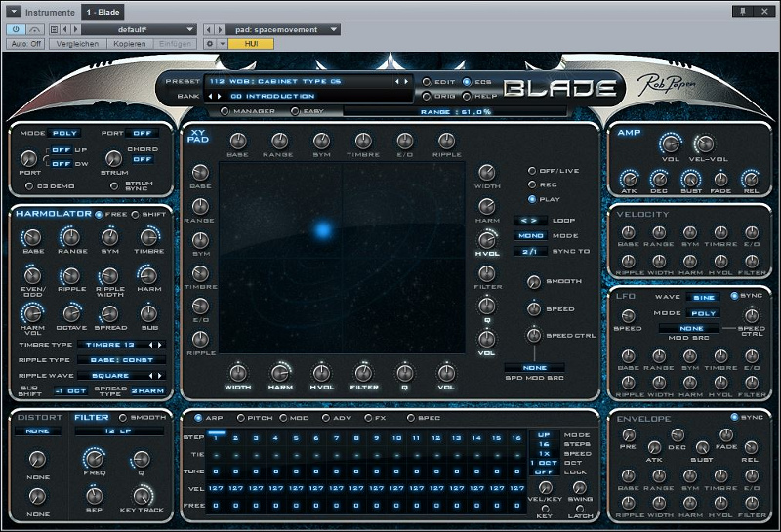Open the SPD MOD SRC NONE selector

click(x=535, y=368)
